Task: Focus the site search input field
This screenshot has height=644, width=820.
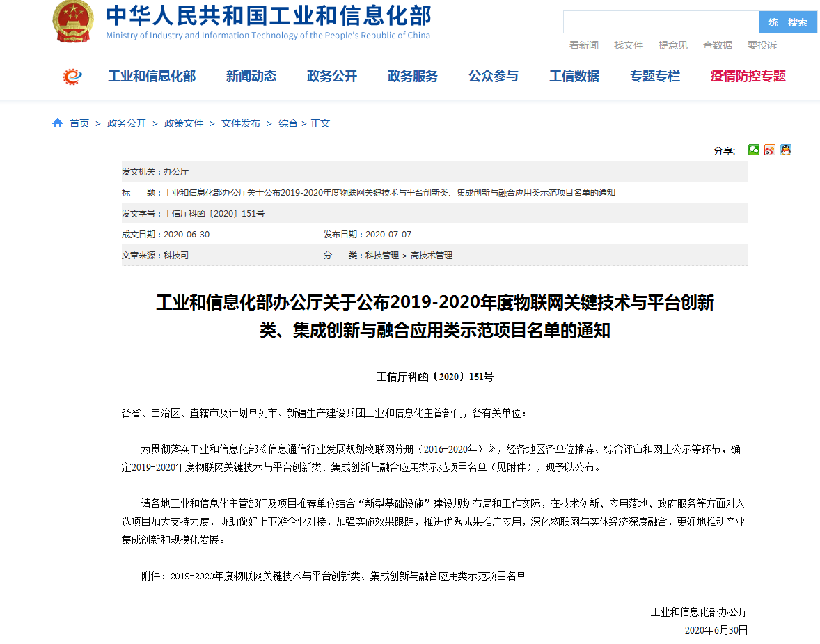Action: click(661, 22)
